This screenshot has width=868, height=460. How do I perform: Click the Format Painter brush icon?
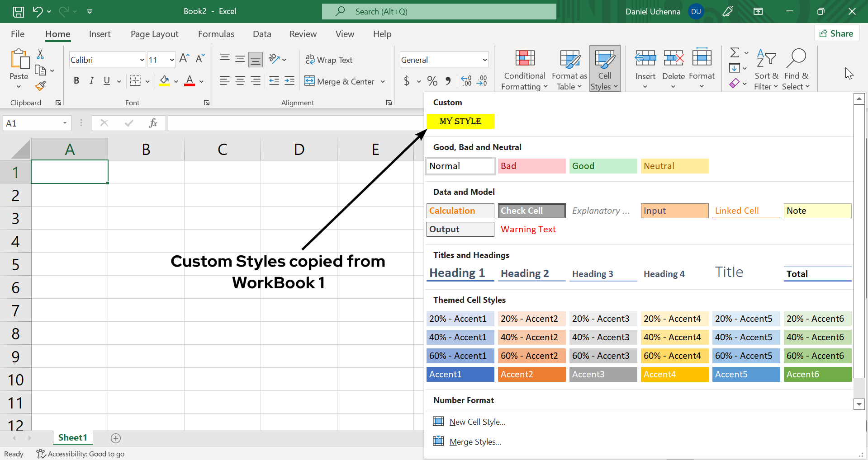40,86
